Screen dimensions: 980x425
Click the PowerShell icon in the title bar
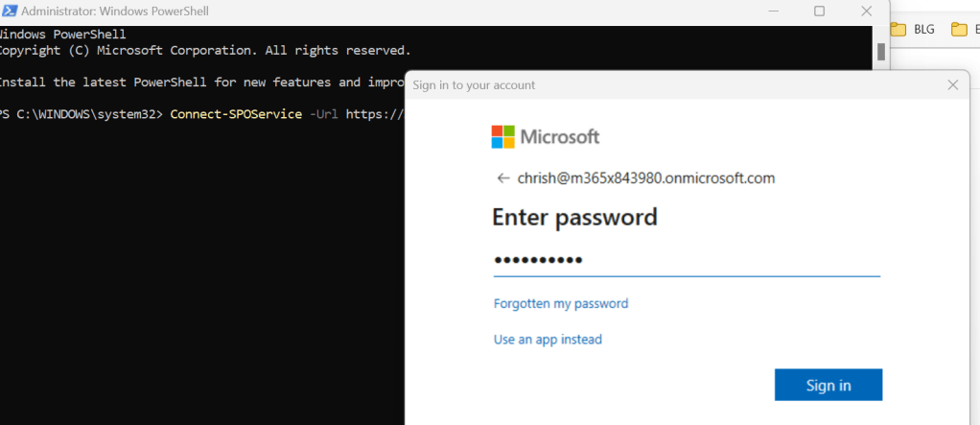point(8,12)
